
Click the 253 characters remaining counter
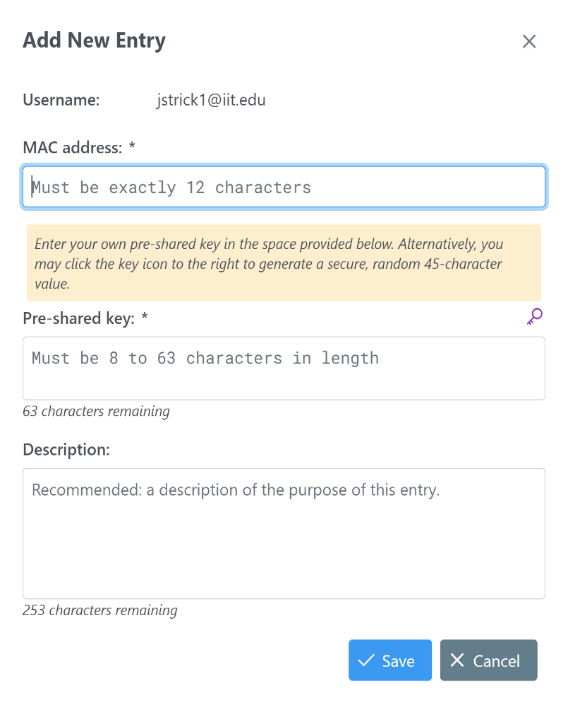click(100, 610)
